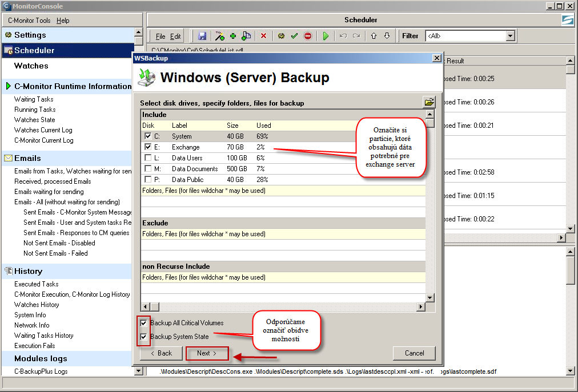
Task: Toggle Backup All Critical Volumes checkbox
Action: point(143,323)
